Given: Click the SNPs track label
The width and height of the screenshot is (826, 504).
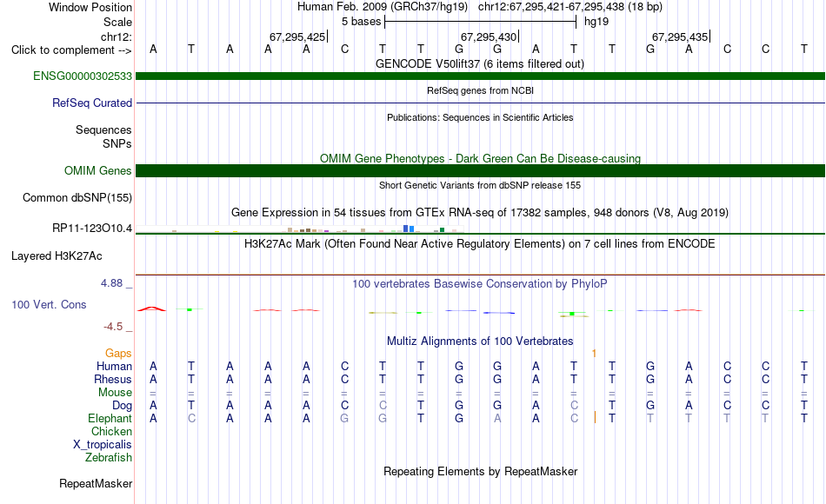Looking at the screenshot, I should 117,143.
